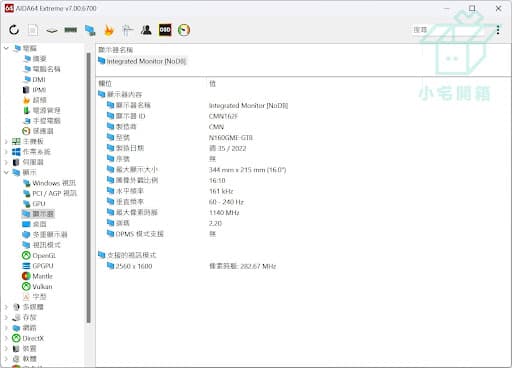Select the 手提電腦 tree item

click(x=42, y=121)
